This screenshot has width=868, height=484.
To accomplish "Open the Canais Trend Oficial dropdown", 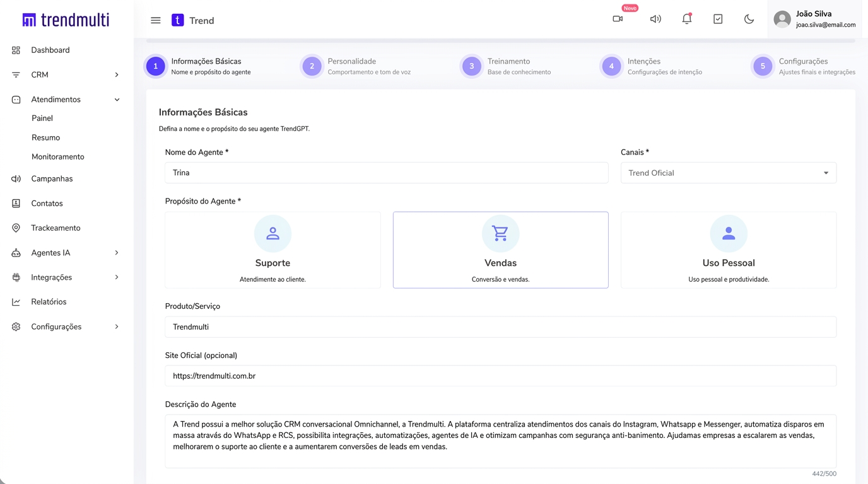I will [729, 173].
